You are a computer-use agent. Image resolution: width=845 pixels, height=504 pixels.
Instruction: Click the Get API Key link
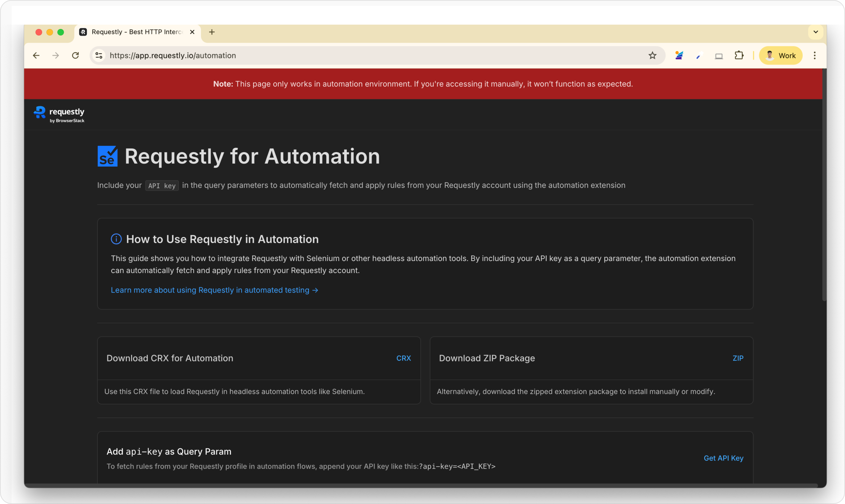pyautogui.click(x=723, y=458)
